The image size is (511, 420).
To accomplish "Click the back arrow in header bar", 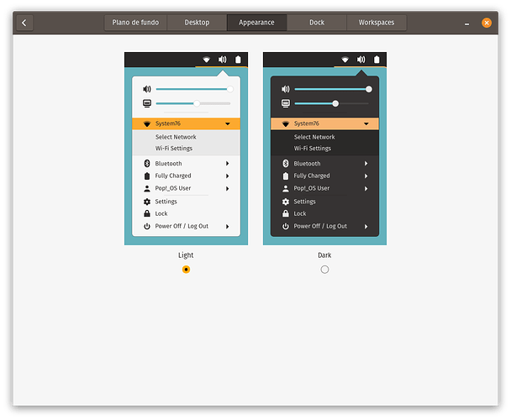I will click(24, 23).
